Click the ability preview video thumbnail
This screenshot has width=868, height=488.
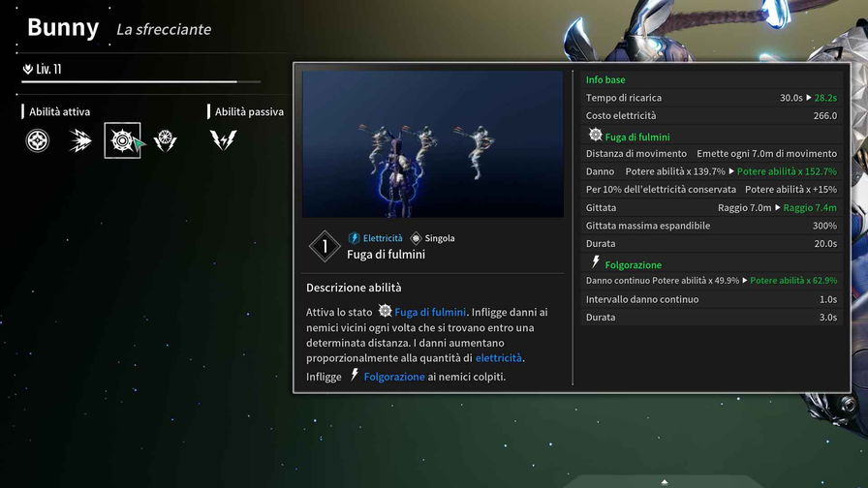[432, 143]
